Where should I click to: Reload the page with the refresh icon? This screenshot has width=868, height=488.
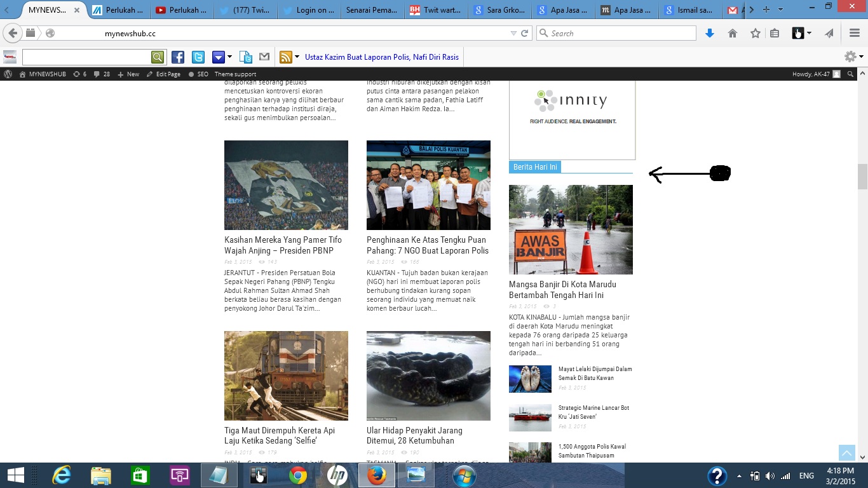(525, 33)
